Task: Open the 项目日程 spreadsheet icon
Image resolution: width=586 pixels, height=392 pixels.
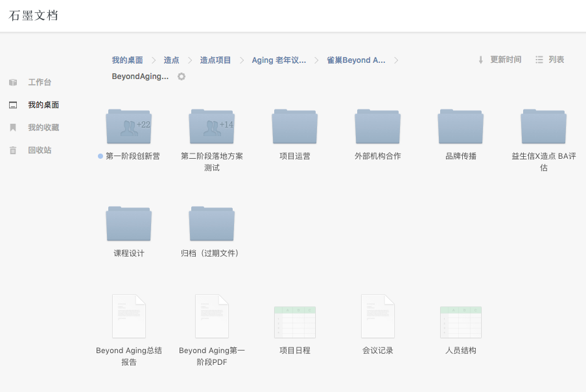Action: tap(295, 322)
